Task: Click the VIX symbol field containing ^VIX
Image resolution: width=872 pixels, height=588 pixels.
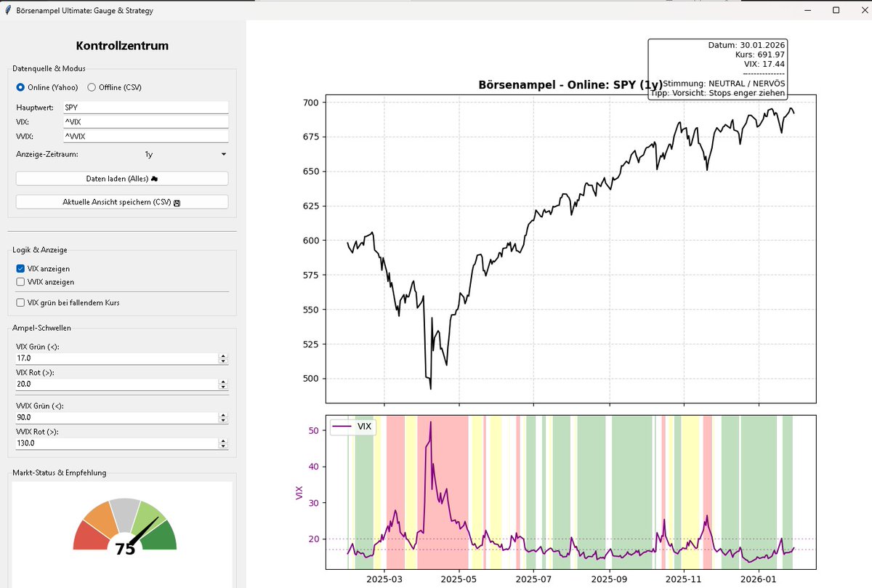Action: [x=145, y=122]
